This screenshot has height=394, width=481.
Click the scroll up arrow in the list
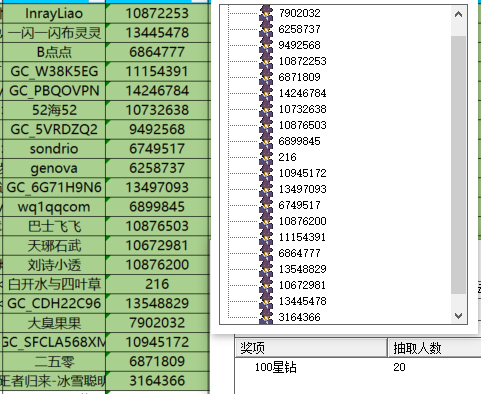458,14
